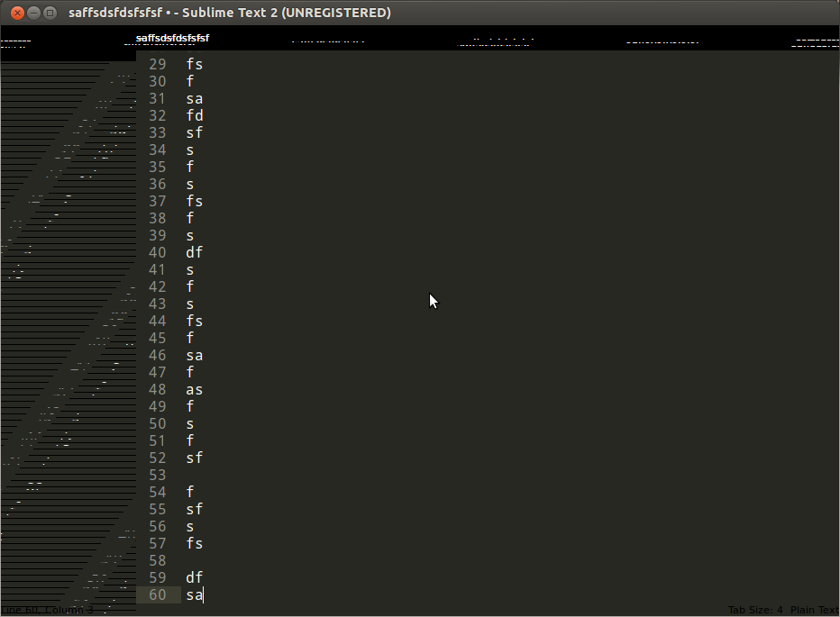Click the "sf" text on line 52

194,458
